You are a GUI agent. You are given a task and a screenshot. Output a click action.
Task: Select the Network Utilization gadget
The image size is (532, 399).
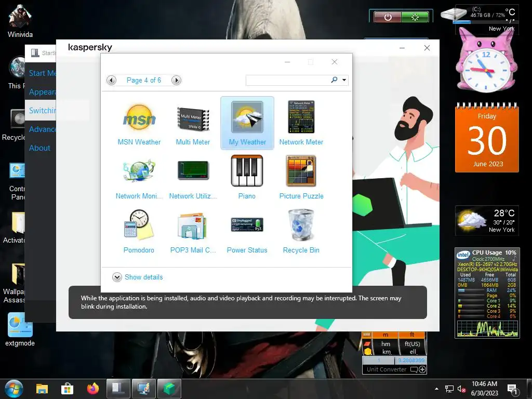(193, 178)
